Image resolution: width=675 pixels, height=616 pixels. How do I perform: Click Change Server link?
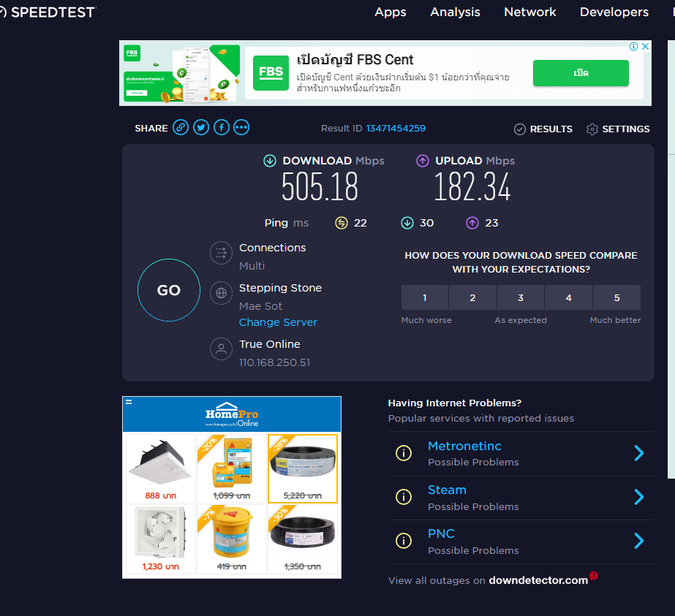[278, 322]
